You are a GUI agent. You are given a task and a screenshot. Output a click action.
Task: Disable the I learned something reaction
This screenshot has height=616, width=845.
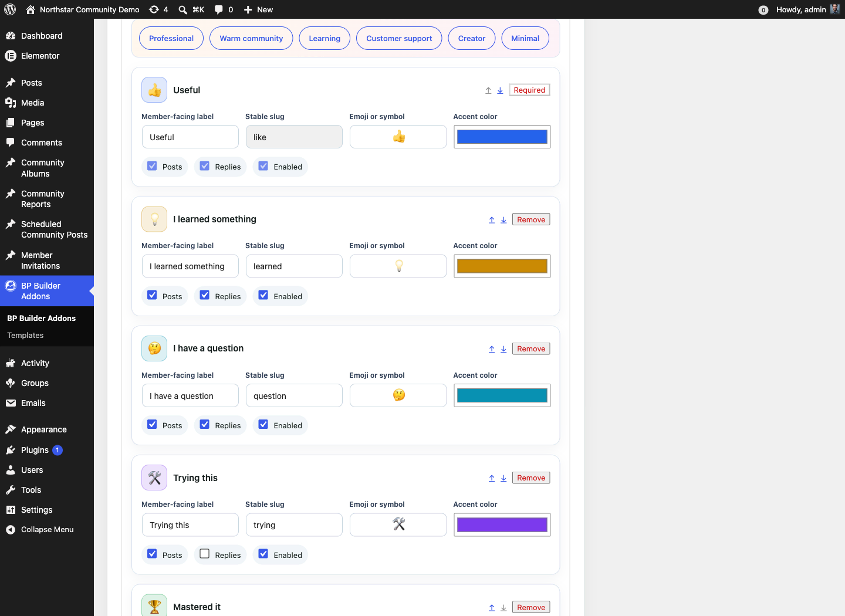[x=263, y=295]
